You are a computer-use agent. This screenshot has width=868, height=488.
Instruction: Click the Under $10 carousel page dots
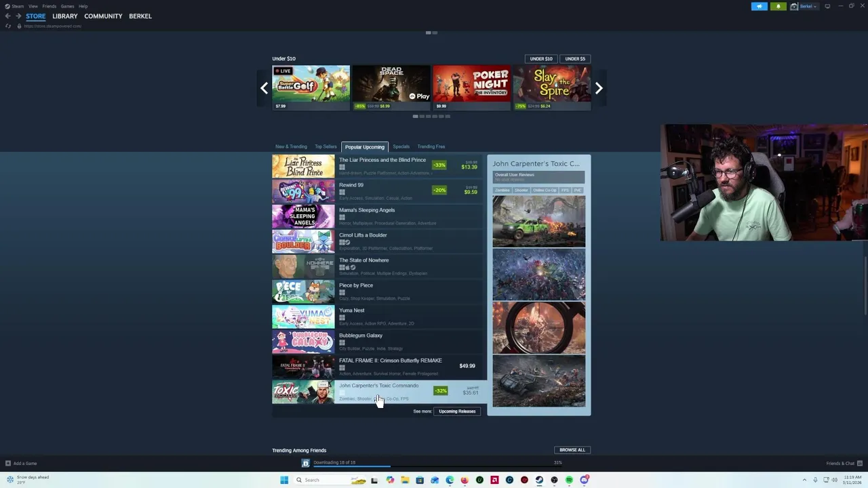point(431,117)
